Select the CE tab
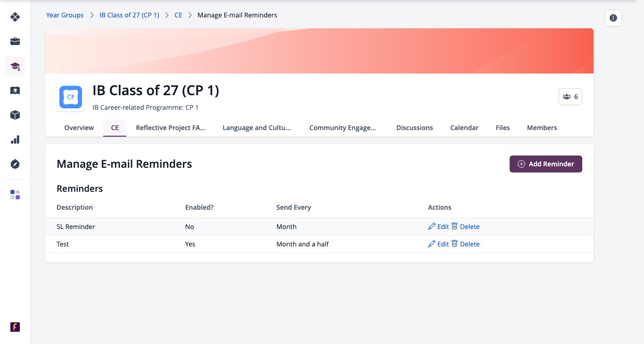The height and width of the screenshot is (344, 644). (x=115, y=128)
